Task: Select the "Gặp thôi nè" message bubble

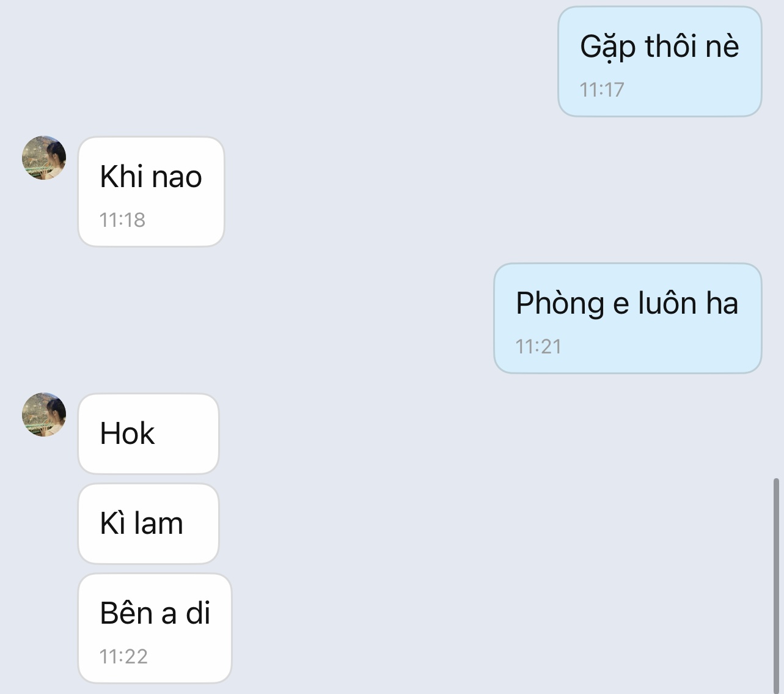Action: tap(659, 61)
